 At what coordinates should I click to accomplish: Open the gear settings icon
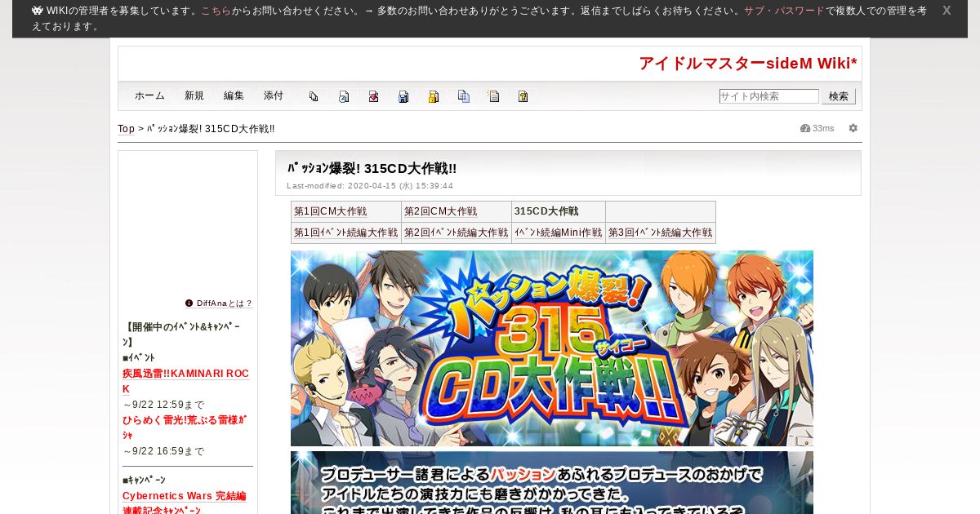pyautogui.click(x=853, y=128)
